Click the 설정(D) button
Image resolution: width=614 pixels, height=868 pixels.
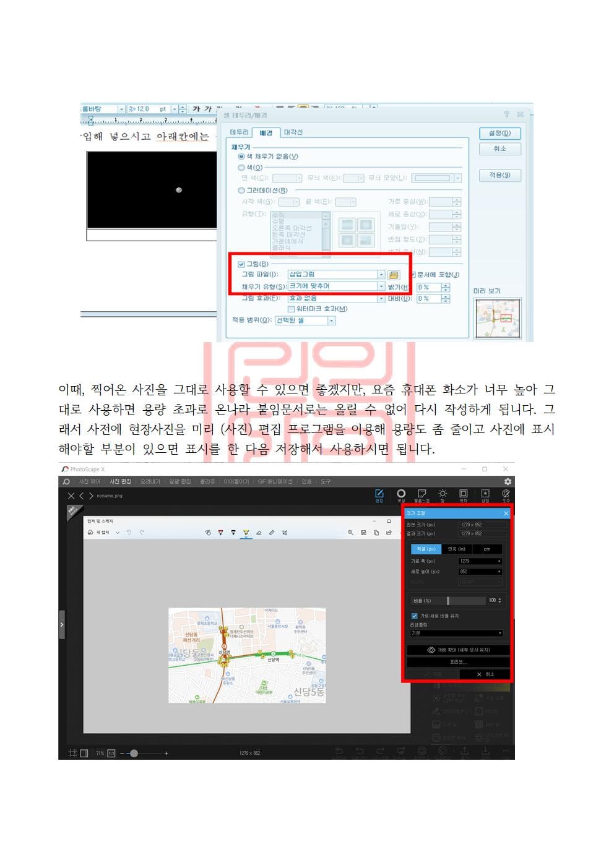pyautogui.click(x=499, y=133)
